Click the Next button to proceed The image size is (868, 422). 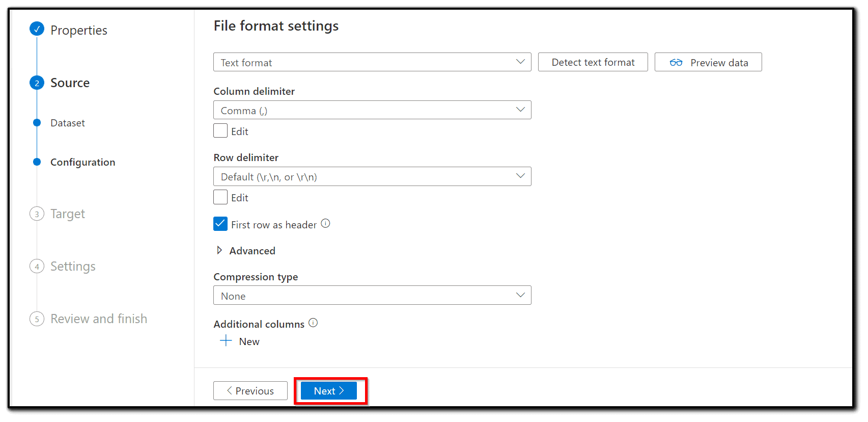coord(328,390)
